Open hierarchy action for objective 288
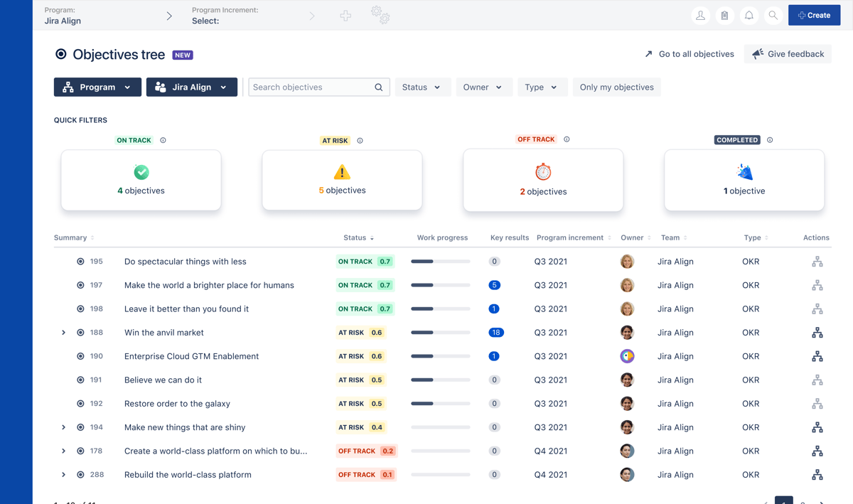Image resolution: width=853 pixels, height=504 pixels. [817, 475]
